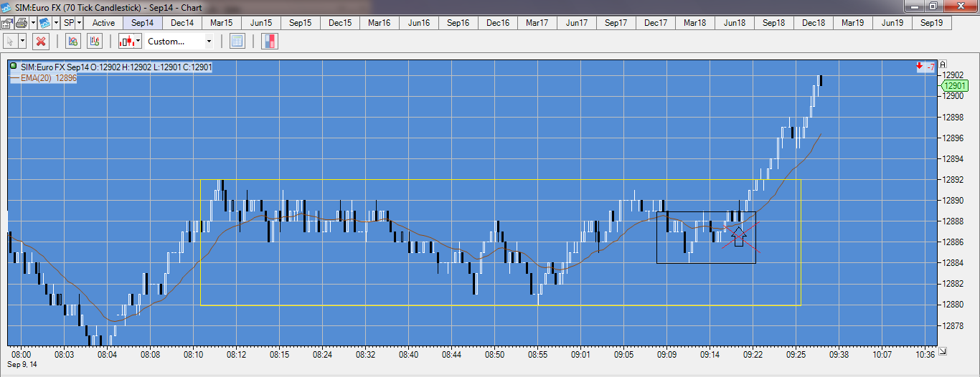Restore down the chart window

point(934,6)
